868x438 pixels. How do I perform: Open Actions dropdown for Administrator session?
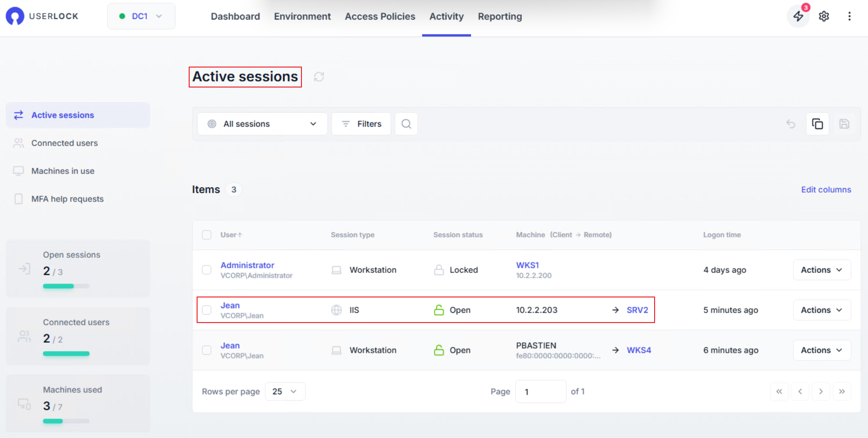821,270
